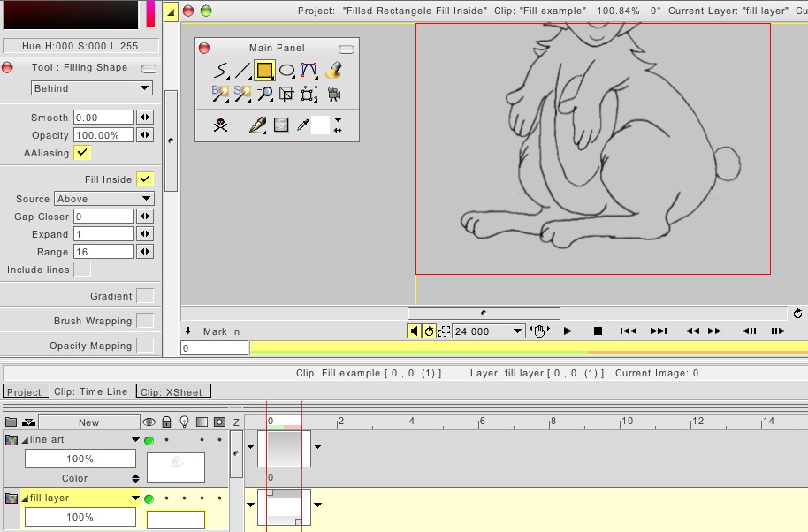Viewport: 808px width, 532px height.
Task: Toggle the sound speaker button
Action: 414,331
